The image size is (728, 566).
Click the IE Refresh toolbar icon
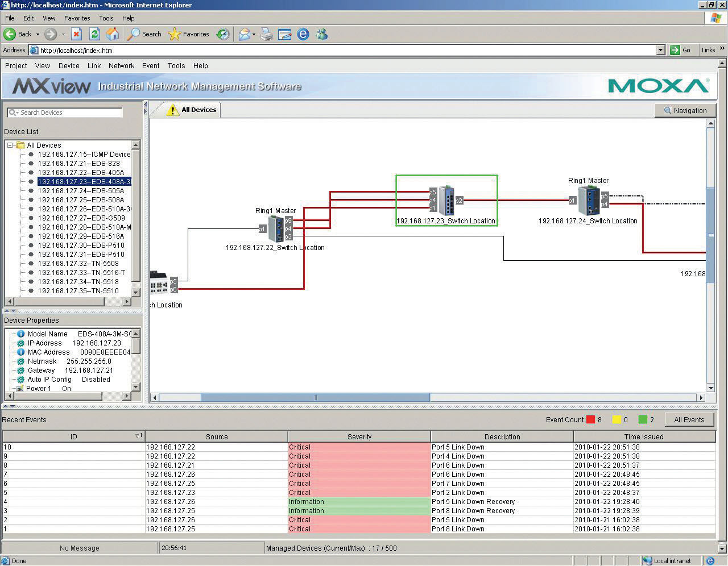coord(94,34)
